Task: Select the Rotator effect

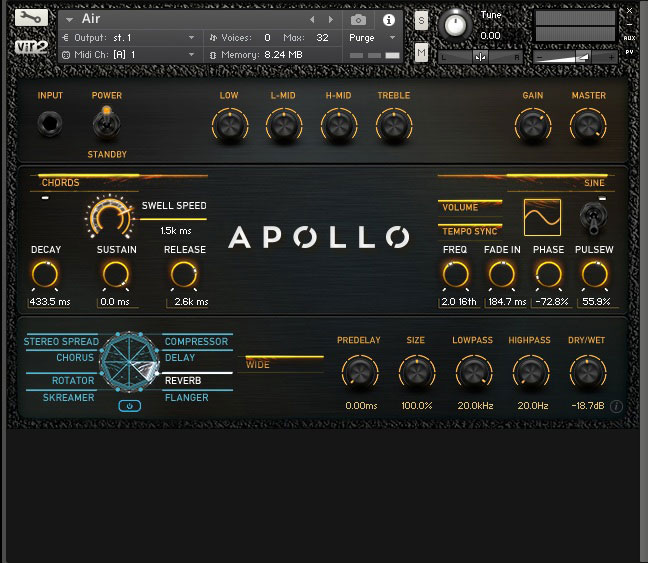Action: (73, 380)
